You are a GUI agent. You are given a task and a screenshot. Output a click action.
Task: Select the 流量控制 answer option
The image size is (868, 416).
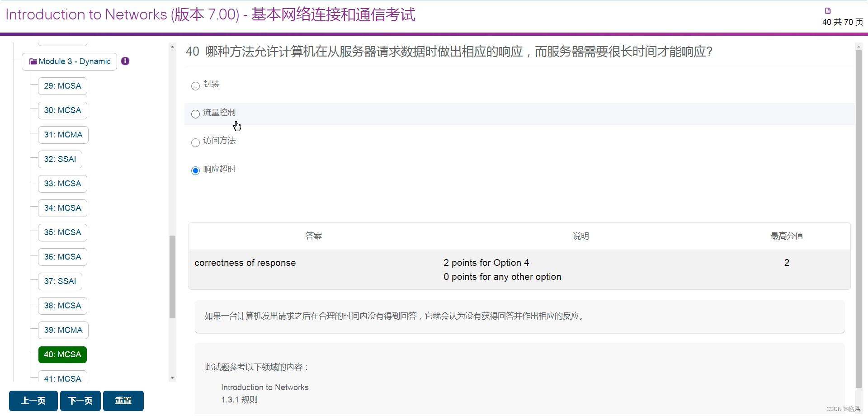(195, 114)
